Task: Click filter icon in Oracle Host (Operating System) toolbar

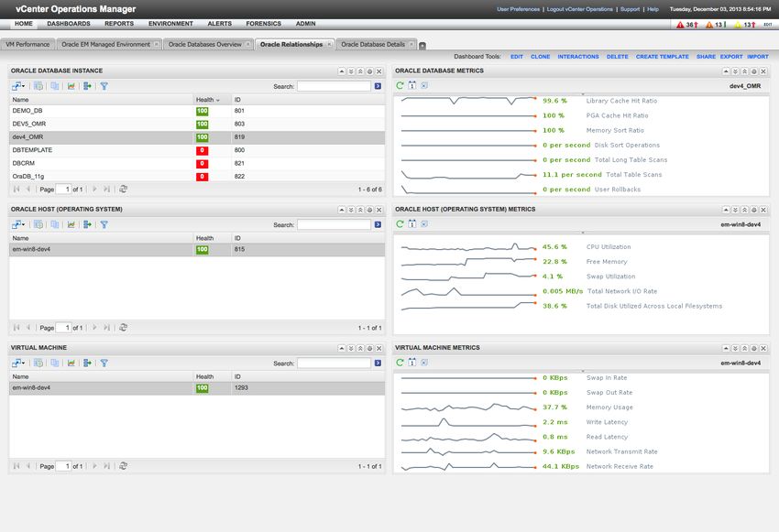Action: [104, 225]
